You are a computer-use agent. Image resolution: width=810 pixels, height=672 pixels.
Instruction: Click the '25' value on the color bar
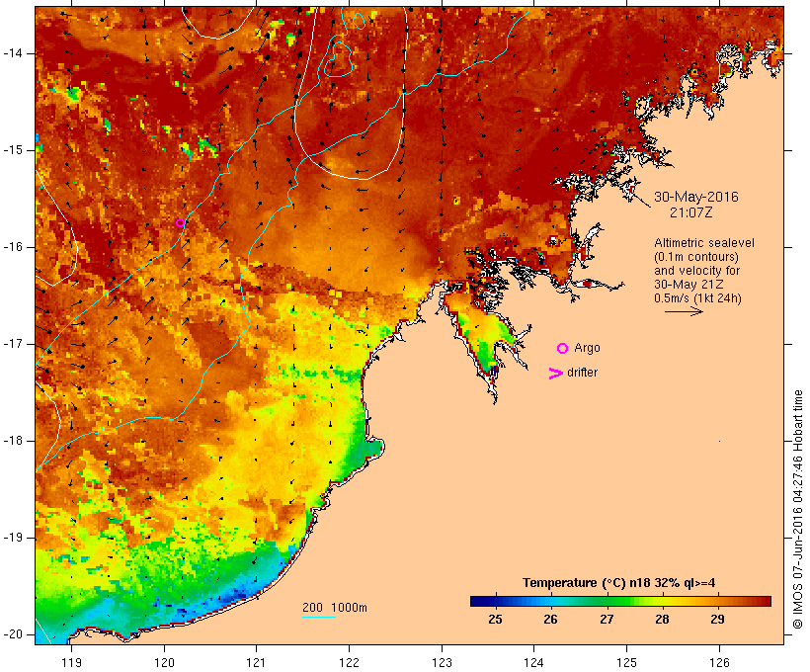(x=496, y=620)
